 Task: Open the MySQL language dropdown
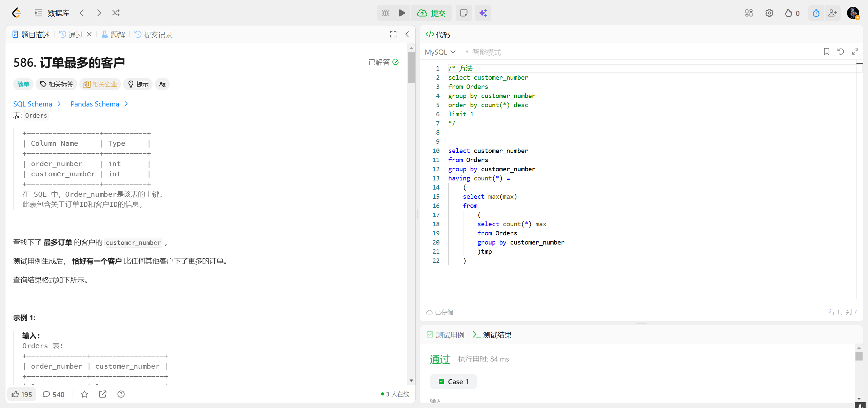pyautogui.click(x=440, y=52)
